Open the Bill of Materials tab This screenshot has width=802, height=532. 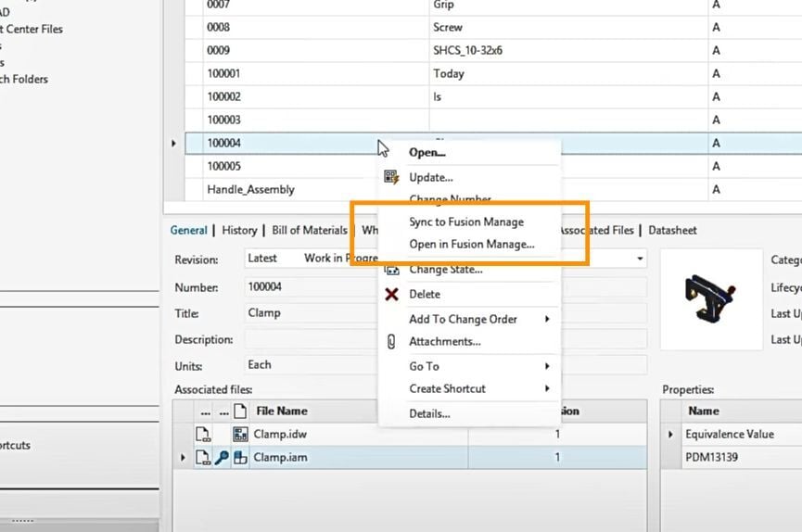tap(310, 230)
